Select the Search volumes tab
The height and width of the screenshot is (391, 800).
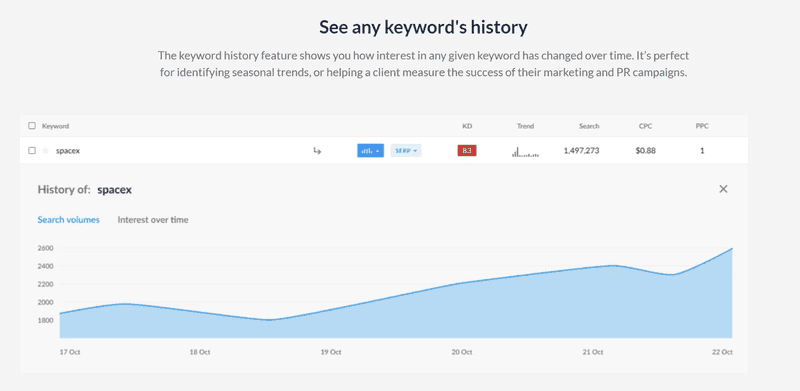coord(68,219)
